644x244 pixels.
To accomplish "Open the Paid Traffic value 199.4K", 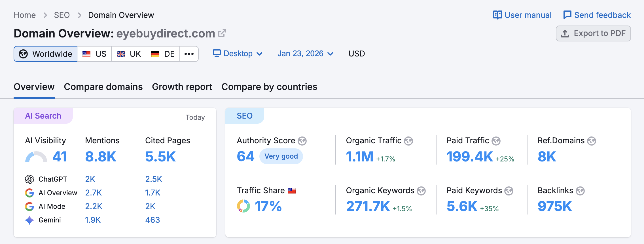I will pos(470,157).
